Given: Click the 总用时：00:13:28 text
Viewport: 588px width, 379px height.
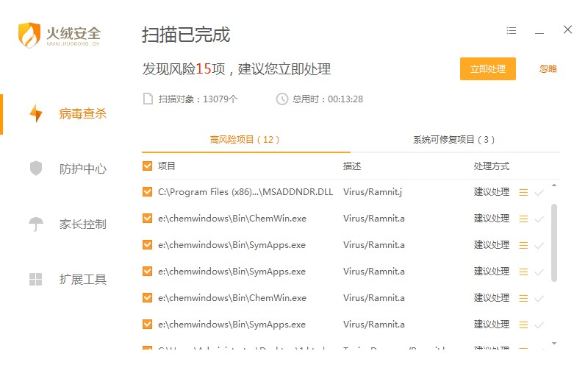Looking at the screenshot, I should (x=328, y=99).
